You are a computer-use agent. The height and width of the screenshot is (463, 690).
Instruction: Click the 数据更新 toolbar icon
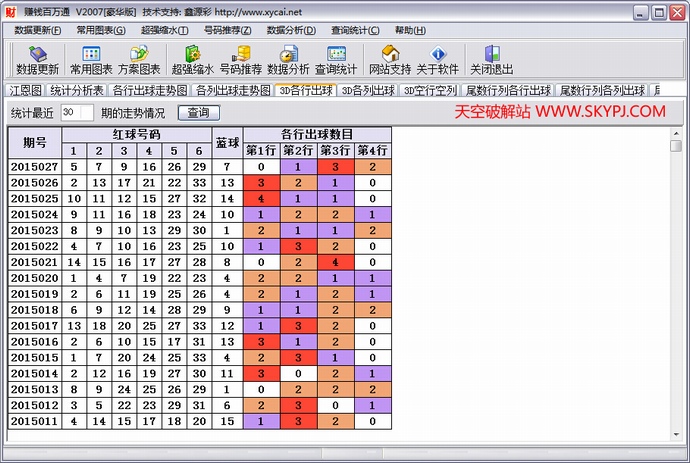tap(37, 60)
